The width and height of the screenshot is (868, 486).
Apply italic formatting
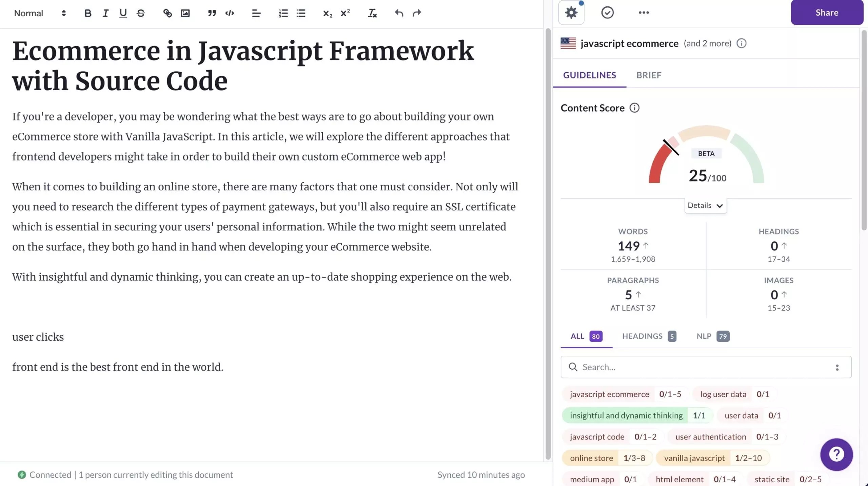click(105, 13)
